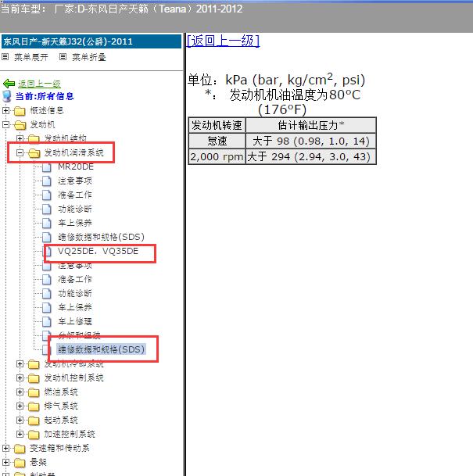Expand the 排气系统 tree node
The height and width of the screenshot is (476, 473).
[x=20, y=406]
